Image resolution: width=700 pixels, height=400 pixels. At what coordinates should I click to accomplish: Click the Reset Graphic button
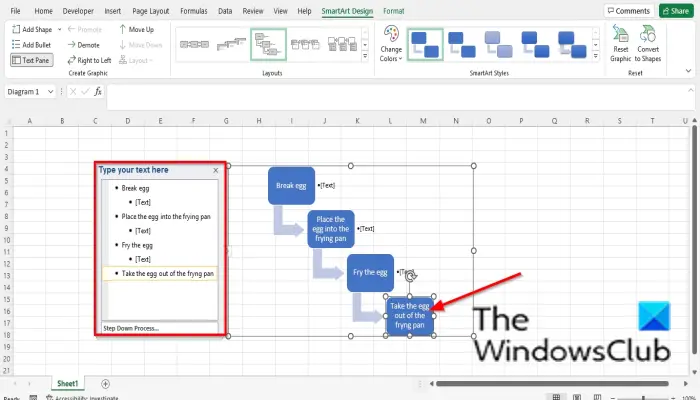coord(621,44)
